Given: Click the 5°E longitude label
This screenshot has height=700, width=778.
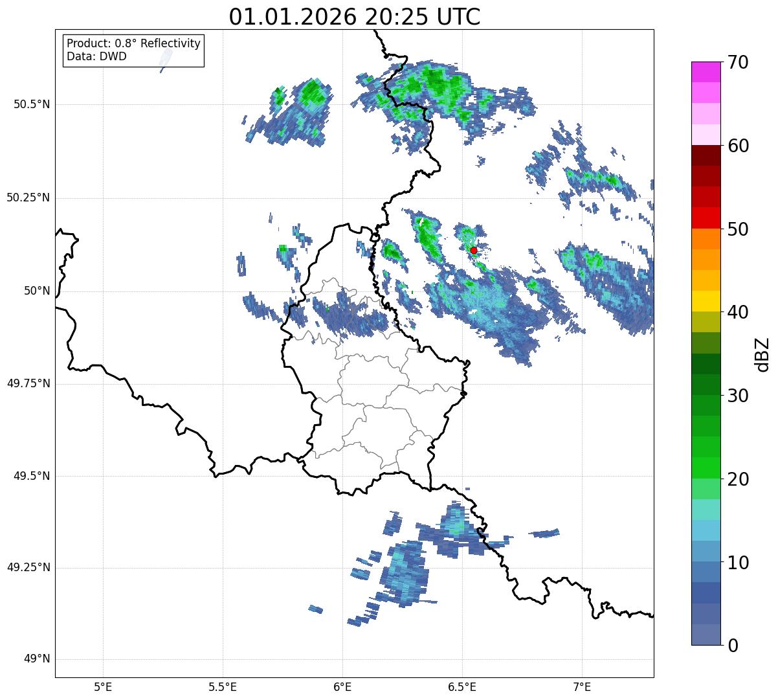Looking at the screenshot, I should (103, 686).
